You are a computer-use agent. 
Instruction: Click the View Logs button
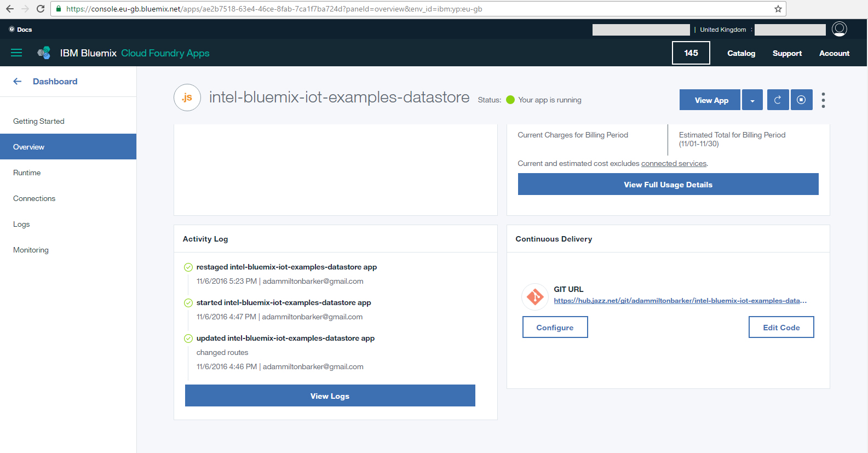tap(330, 395)
